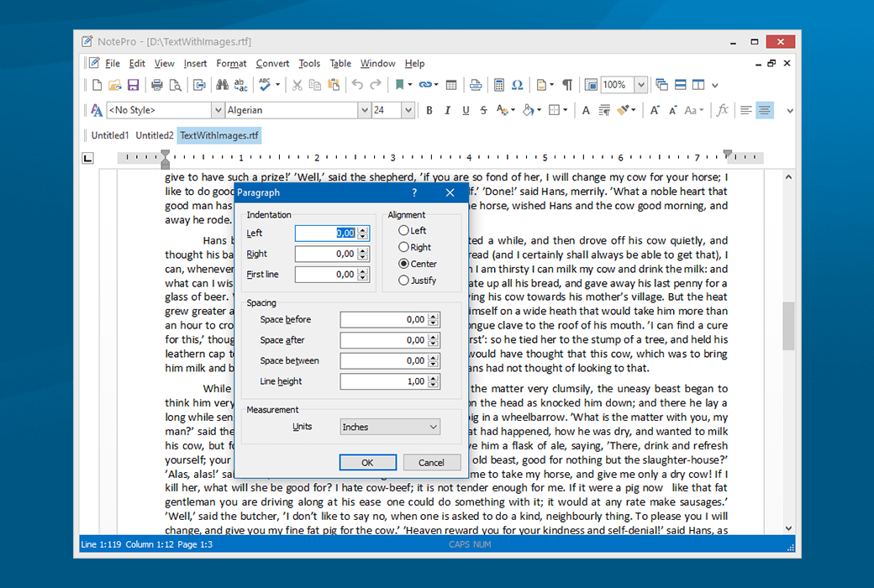This screenshot has width=874, height=588.
Task: Cancel the Paragraph dialog
Action: (431, 463)
